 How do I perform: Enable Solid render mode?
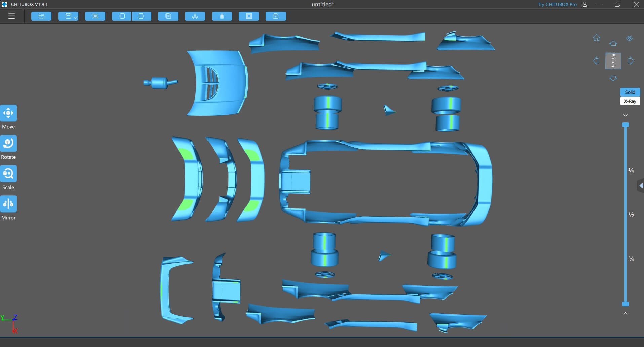630,92
